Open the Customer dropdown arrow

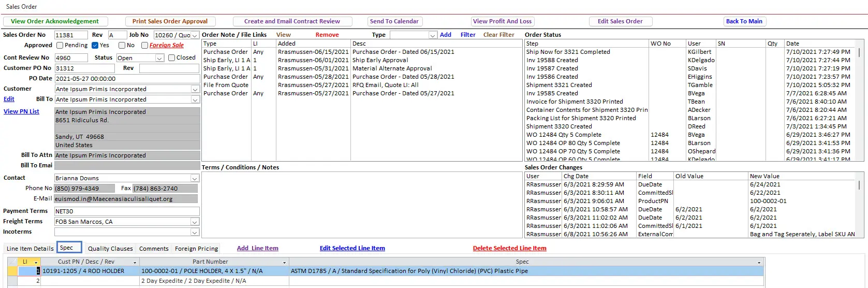point(195,89)
